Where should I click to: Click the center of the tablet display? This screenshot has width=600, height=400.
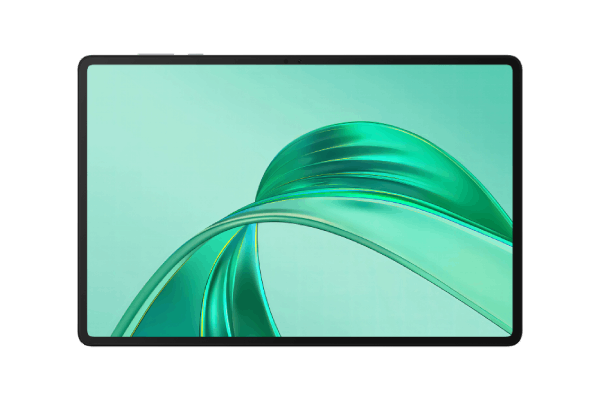300,200
